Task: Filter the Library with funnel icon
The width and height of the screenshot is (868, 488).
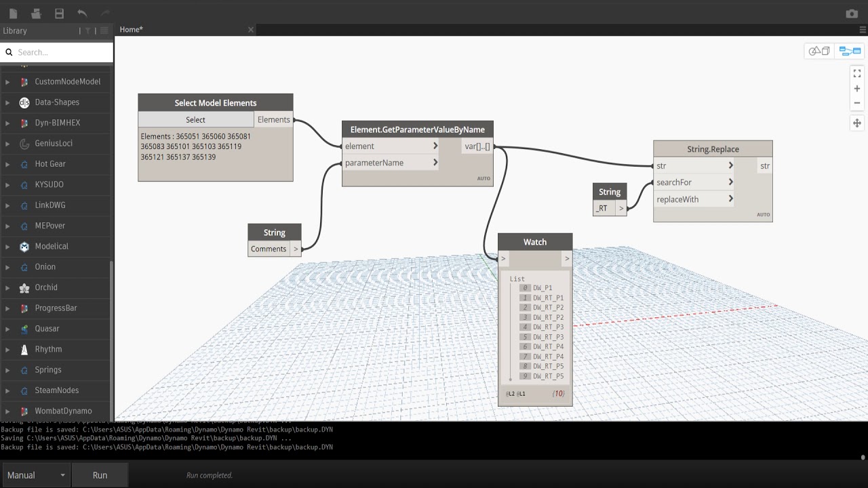Action: coord(88,30)
